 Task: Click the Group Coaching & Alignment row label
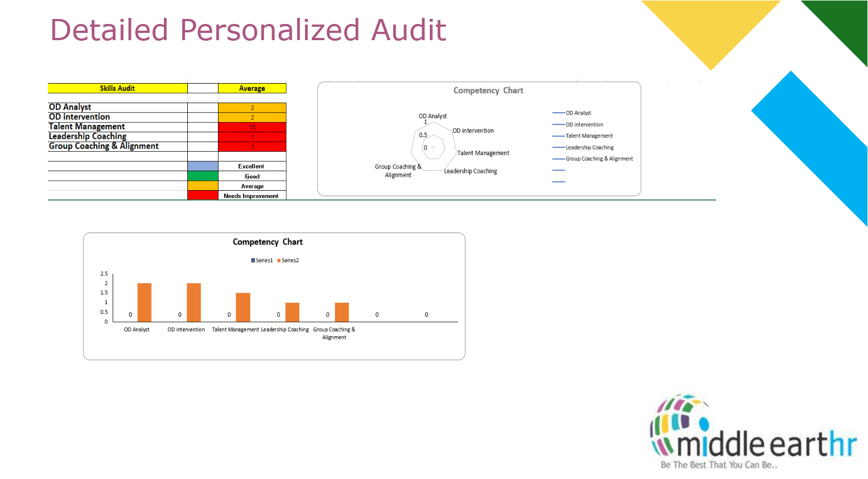[104, 146]
